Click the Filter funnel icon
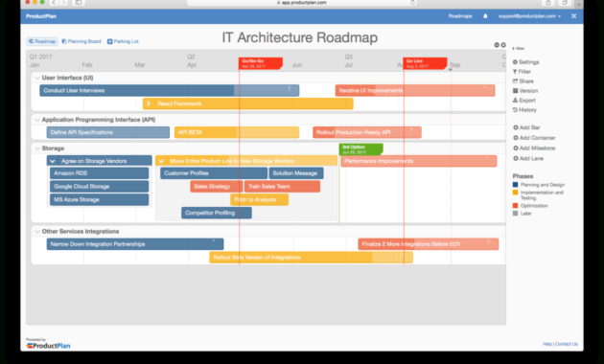Screen dimensions: 604x364 515,72
